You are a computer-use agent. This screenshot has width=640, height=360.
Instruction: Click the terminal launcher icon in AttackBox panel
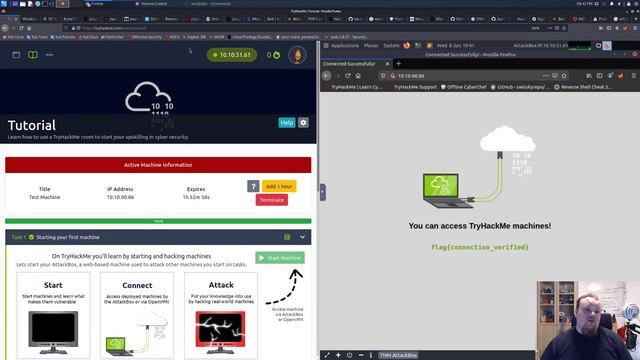418,46
